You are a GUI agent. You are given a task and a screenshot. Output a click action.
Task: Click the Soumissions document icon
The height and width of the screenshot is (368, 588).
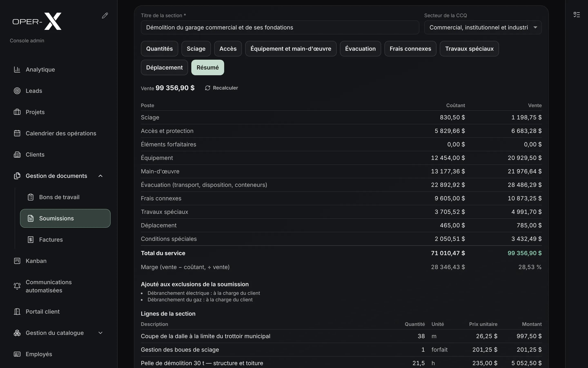[31, 218]
